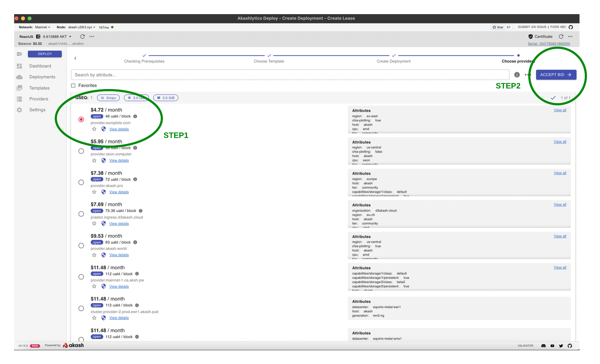Screen dimensions: 600x364
Task: Open YouTube icon in footer
Action: click(552, 346)
